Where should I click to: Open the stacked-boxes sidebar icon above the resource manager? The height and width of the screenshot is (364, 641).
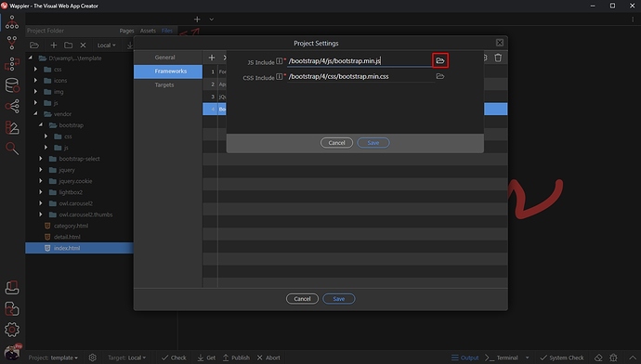click(12, 288)
